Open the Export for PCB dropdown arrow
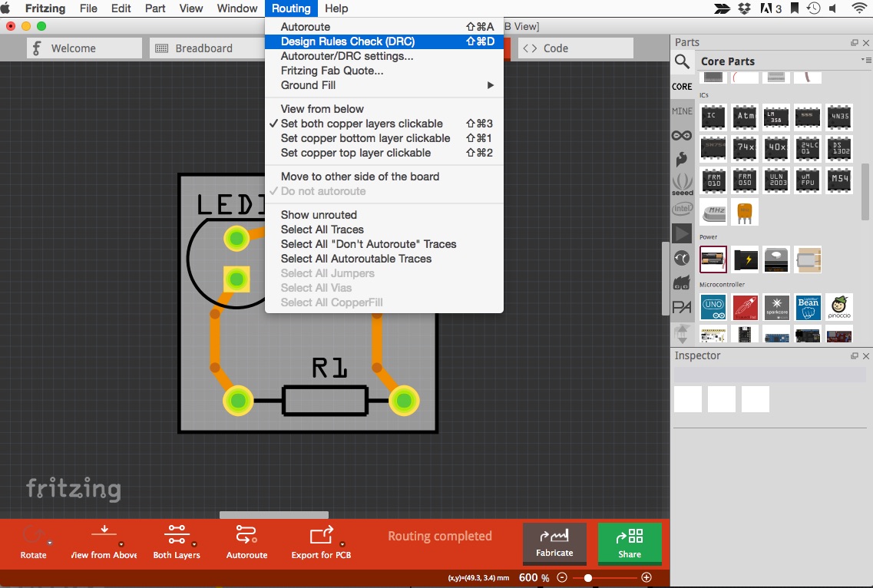Viewport: 873px width, 588px height. (342, 544)
